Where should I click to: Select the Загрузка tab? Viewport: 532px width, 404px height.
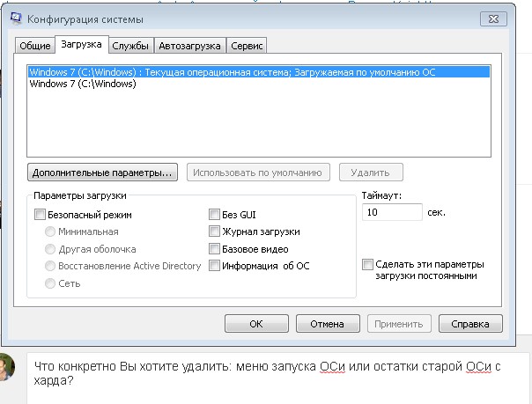(81, 44)
